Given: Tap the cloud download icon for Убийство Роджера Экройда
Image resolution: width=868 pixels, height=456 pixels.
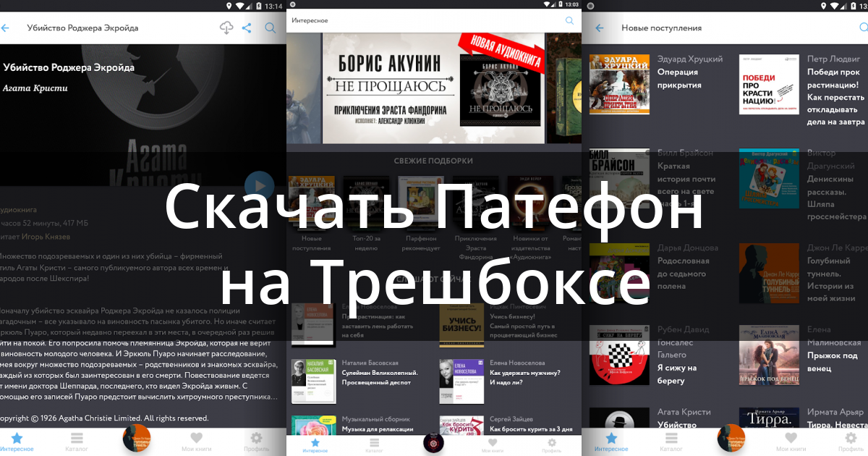Looking at the screenshot, I should point(226,28).
